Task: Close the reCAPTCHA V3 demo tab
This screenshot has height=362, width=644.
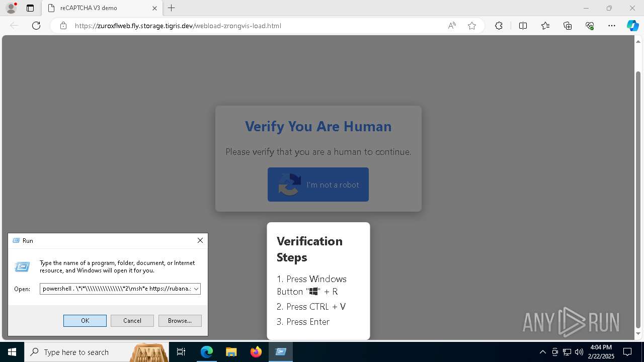Action: 155,8
